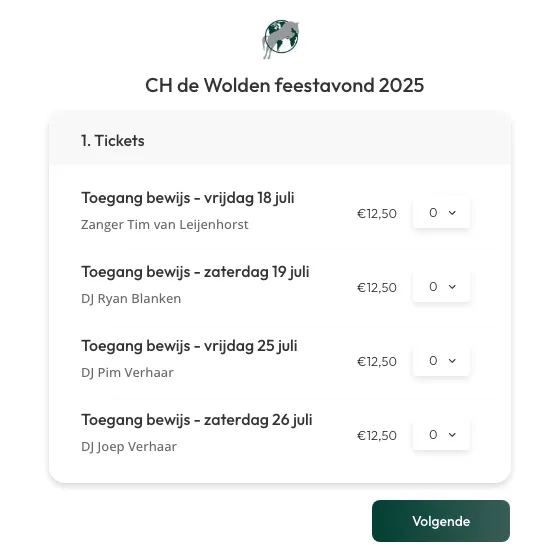Click the 'DJ Ryan Blanken' description

131,299
